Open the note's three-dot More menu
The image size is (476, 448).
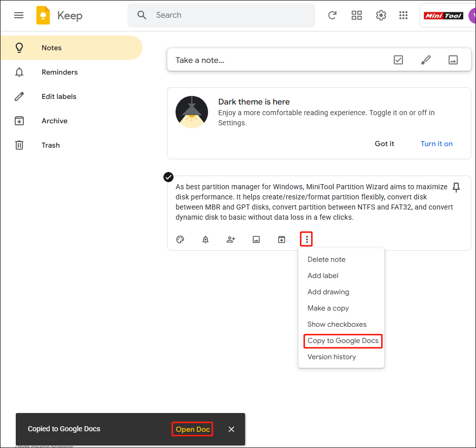click(307, 239)
